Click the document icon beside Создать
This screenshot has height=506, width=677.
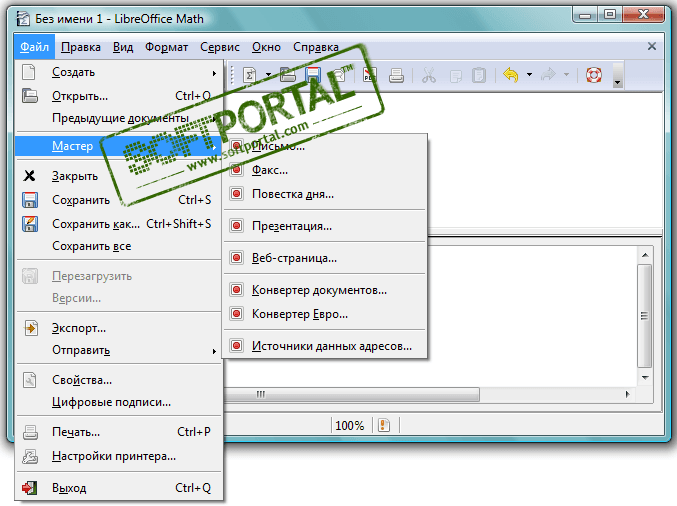click(29, 72)
